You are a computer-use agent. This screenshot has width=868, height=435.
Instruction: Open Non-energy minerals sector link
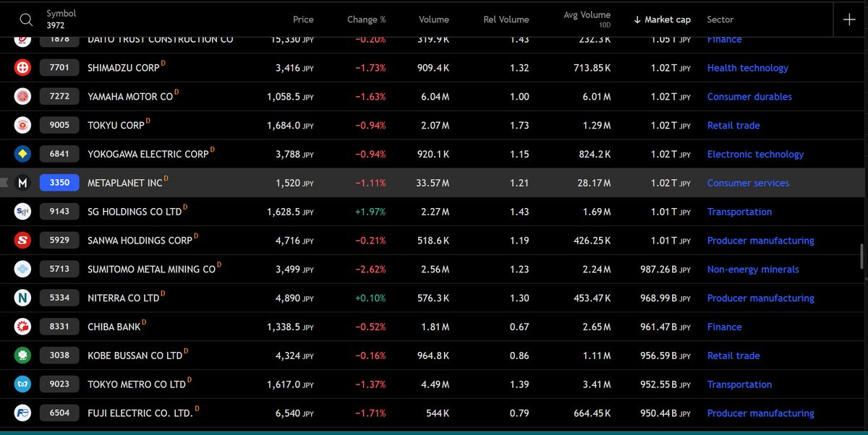pos(753,270)
